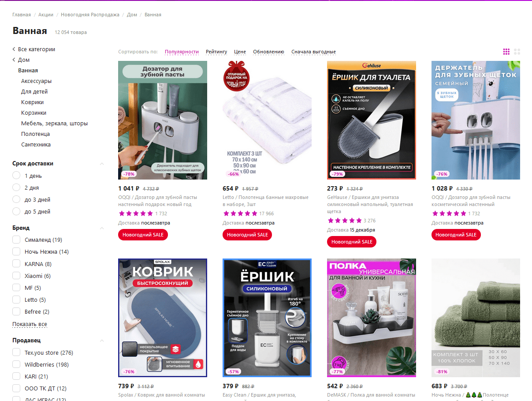Collapse the 'Срок доставки' filter section
The height and width of the screenshot is (401, 532).
tap(102, 164)
